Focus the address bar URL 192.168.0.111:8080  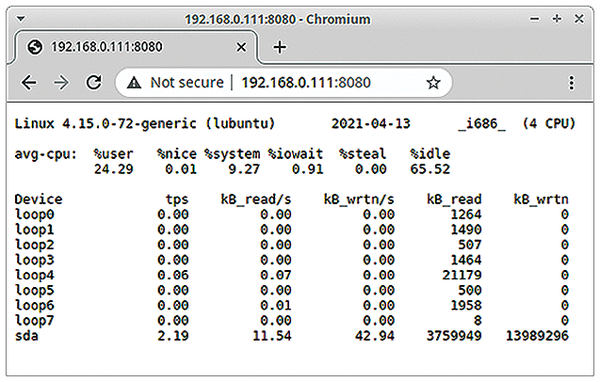coord(306,82)
